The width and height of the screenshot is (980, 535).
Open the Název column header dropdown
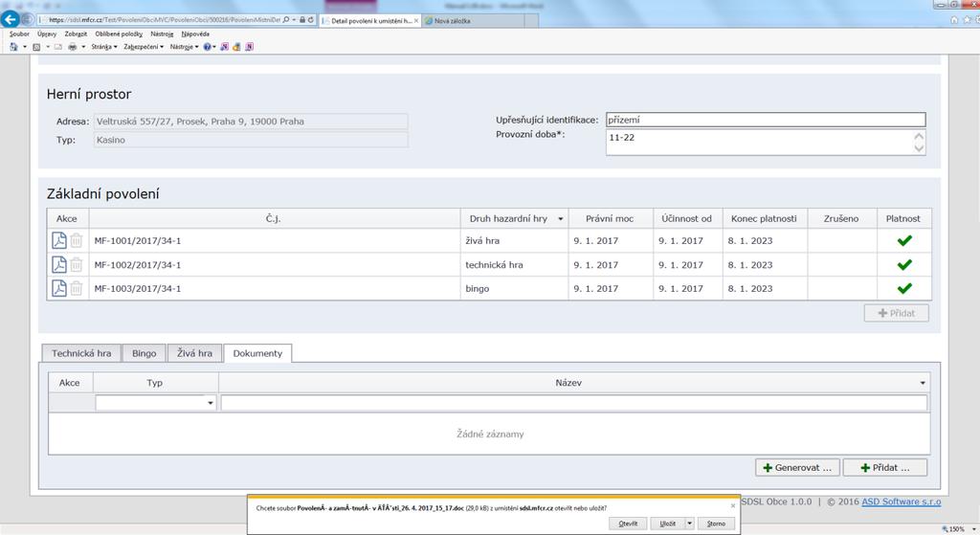click(x=923, y=383)
